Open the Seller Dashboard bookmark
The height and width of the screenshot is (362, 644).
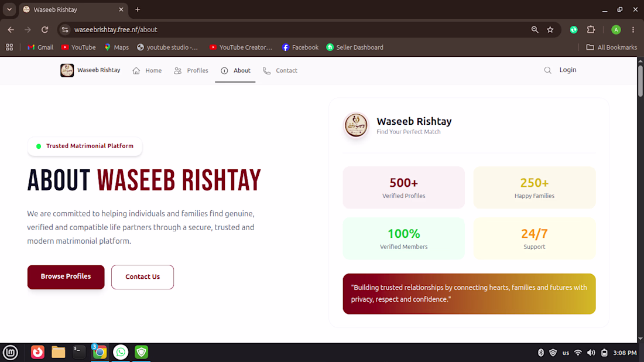click(x=355, y=47)
